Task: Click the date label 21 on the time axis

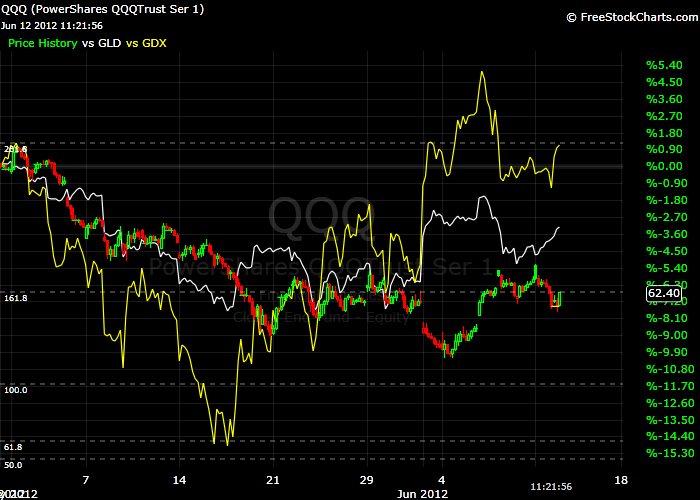Action: 273,480
